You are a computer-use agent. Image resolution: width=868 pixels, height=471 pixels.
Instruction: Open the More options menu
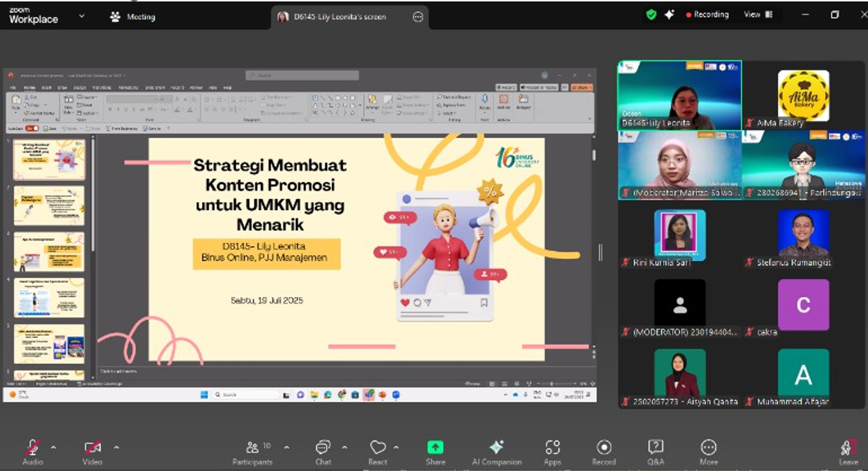pyautogui.click(x=709, y=447)
